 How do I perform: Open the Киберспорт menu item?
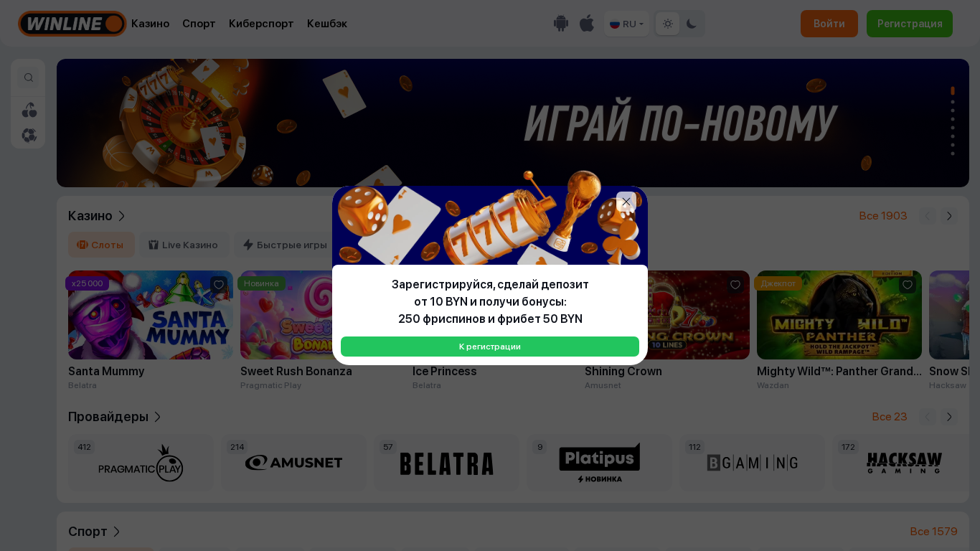(261, 24)
